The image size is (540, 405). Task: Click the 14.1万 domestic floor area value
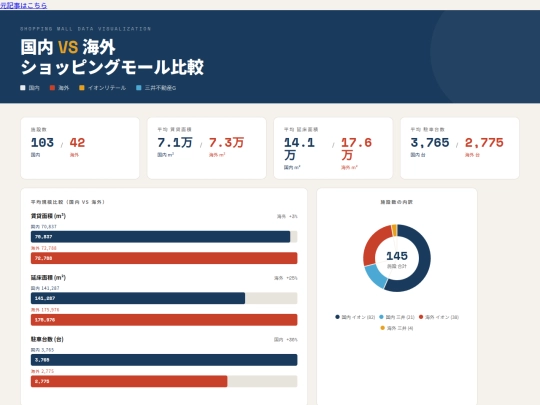(299, 148)
